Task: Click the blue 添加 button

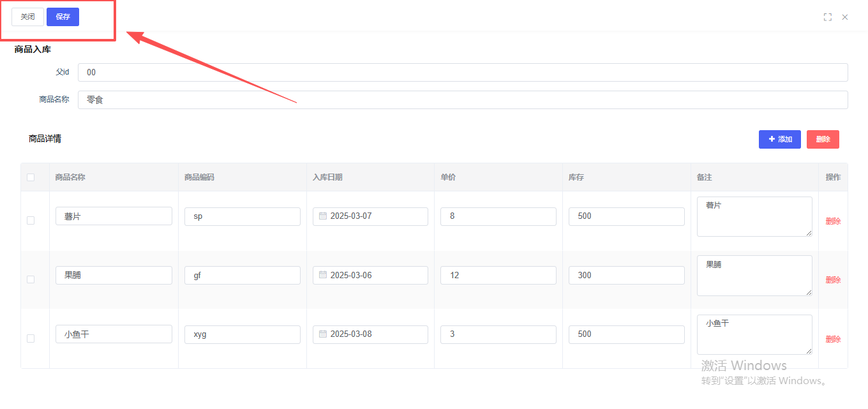Action: pyautogui.click(x=779, y=139)
